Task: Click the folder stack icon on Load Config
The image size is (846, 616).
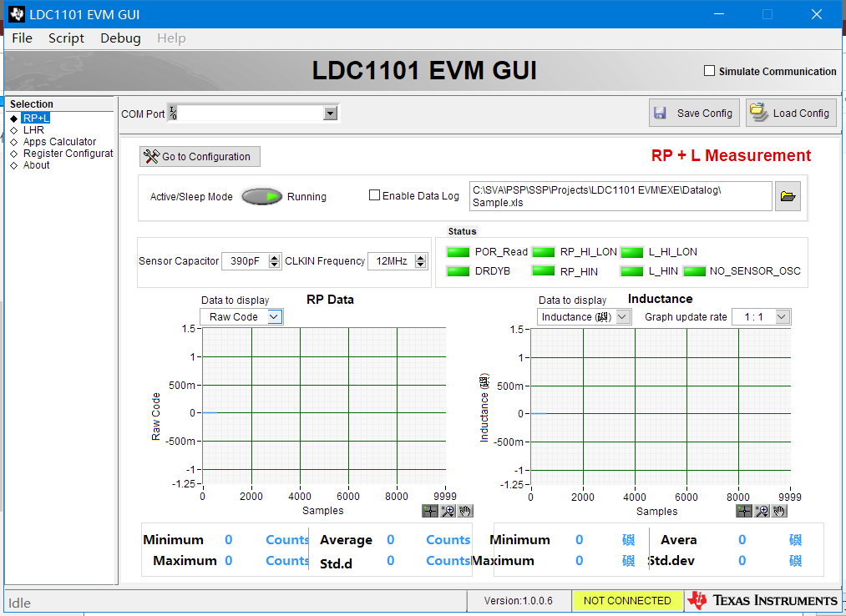Action: [x=758, y=112]
